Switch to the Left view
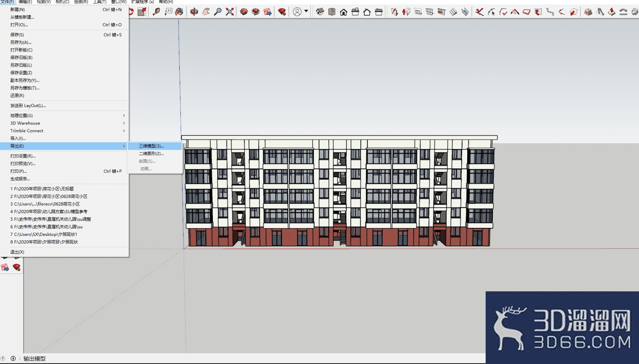Screen dimensions: 639x364 (379, 12)
